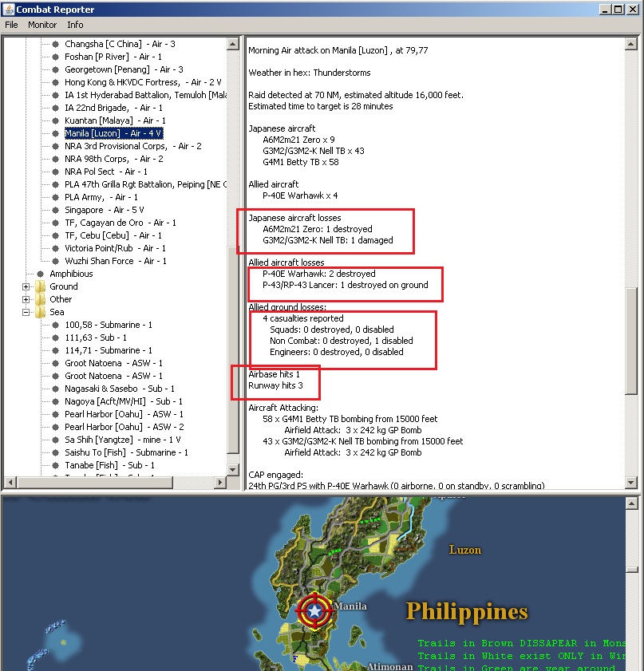Select Tanabe [Fish] - Sub - 1
Viewport: 644px width, 671px height.
110,466
